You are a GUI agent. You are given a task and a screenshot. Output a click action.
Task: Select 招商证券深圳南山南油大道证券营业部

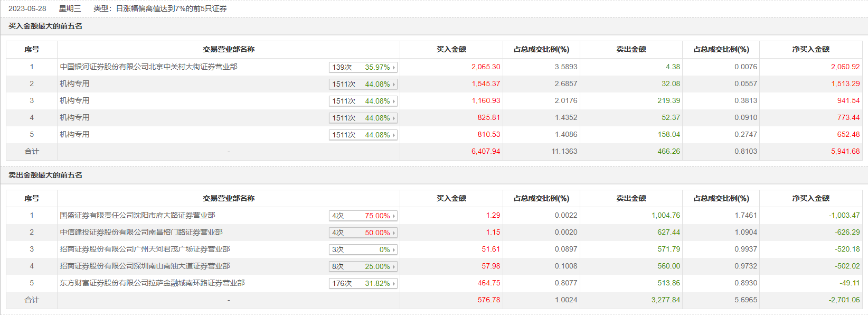tap(145, 266)
